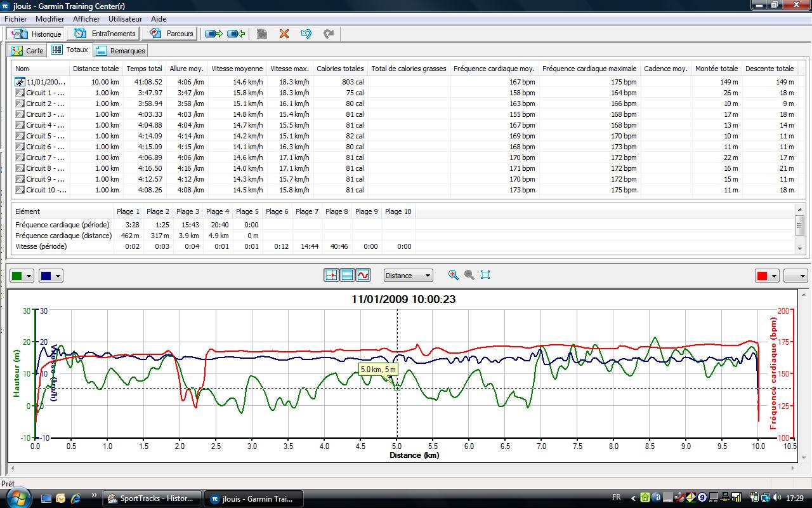812x508 pixels.
Task: Sort by Allure moy. column header
Action: click(x=187, y=69)
